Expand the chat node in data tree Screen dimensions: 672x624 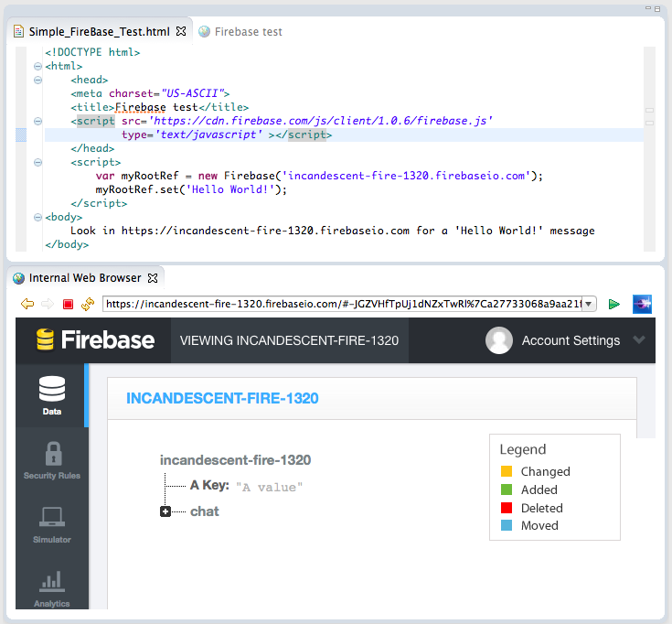[x=165, y=511]
